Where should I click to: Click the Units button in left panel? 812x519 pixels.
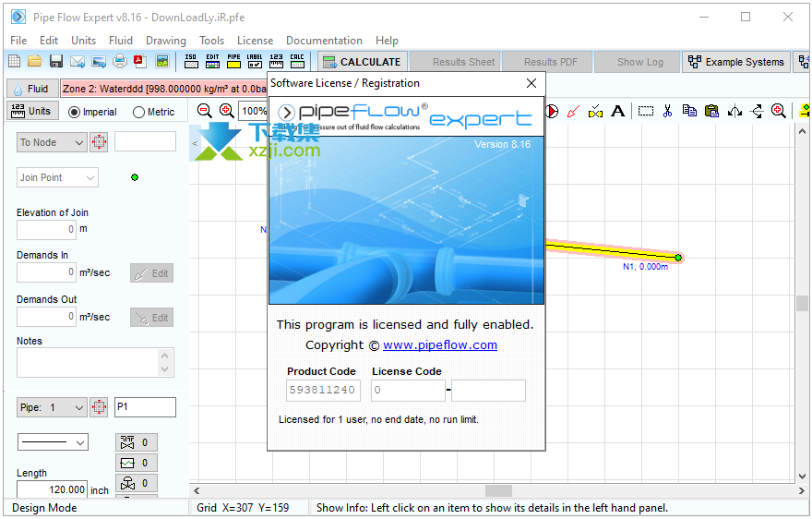tap(32, 111)
